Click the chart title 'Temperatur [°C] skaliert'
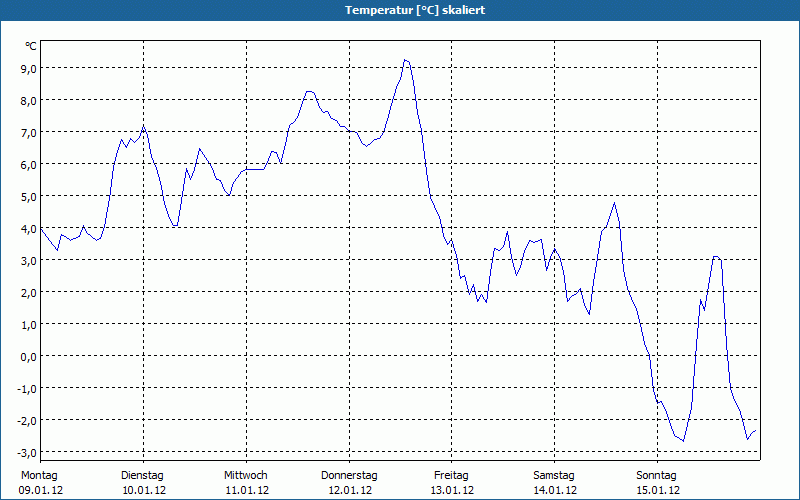800x500 pixels. [x=415, y=10]
